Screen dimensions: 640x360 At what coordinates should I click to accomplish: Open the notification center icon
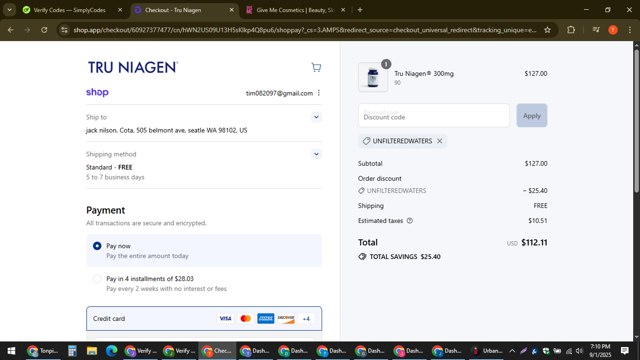pyautogui.click(x=624, y=351)
